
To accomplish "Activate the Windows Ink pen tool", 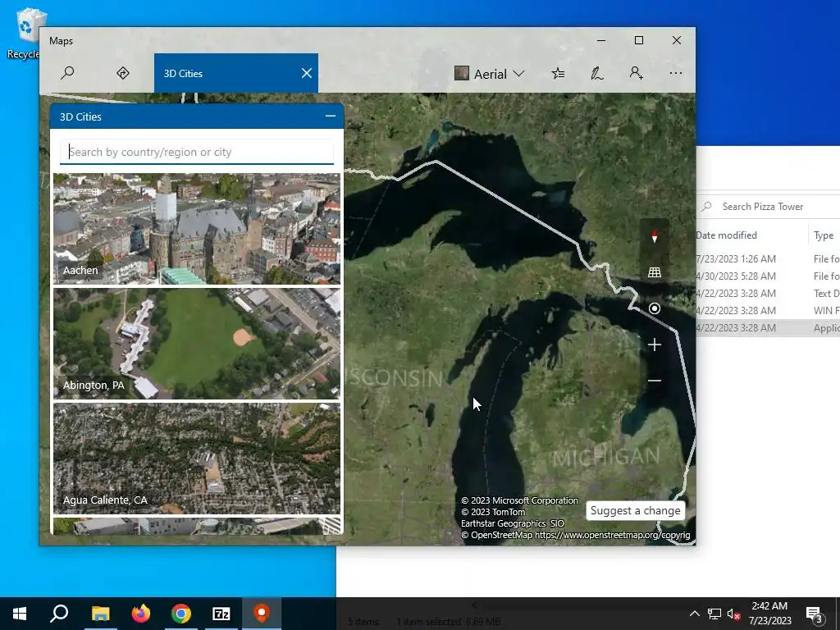I will click(597, 73).
